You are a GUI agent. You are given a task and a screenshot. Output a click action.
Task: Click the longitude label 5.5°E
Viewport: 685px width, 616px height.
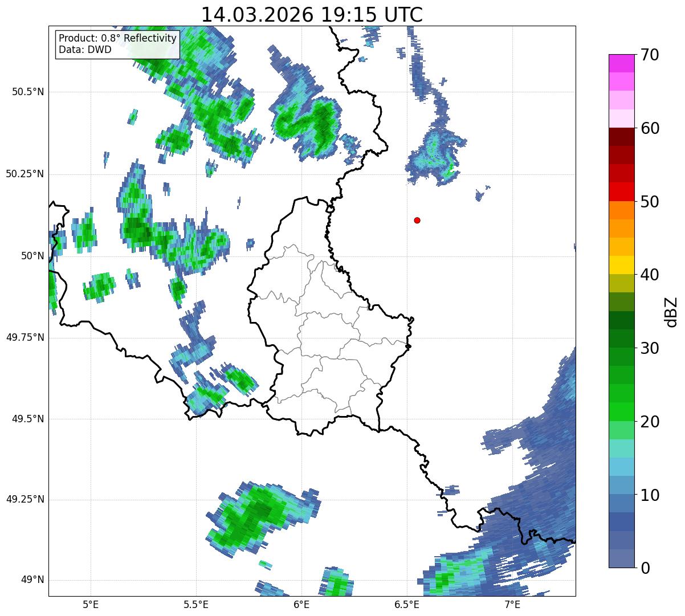(x=196, y=604)
